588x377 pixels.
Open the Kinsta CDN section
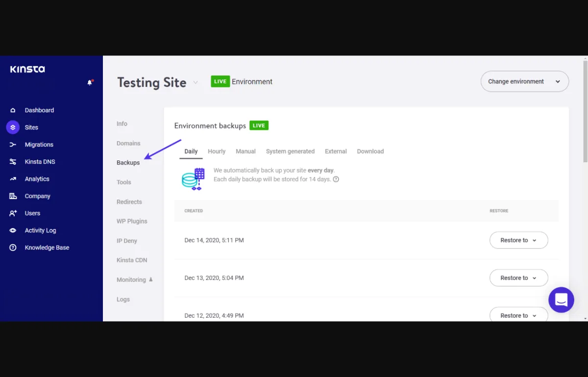point(132,260)
